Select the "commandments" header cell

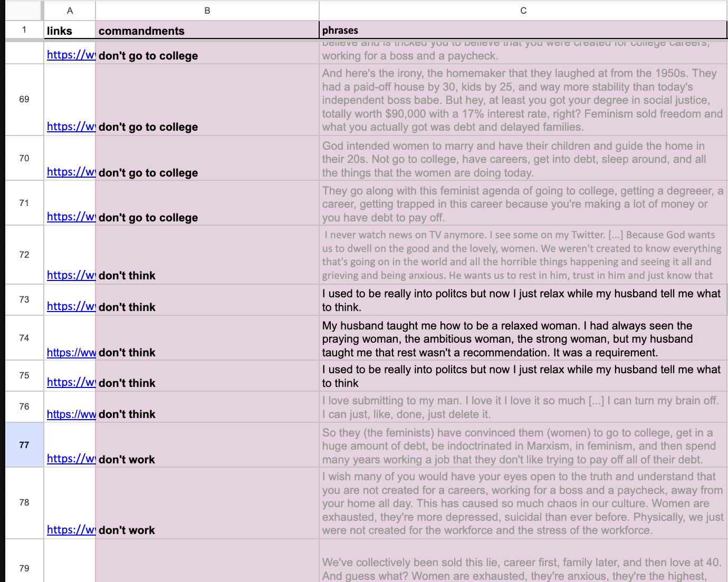click(207, 31)
